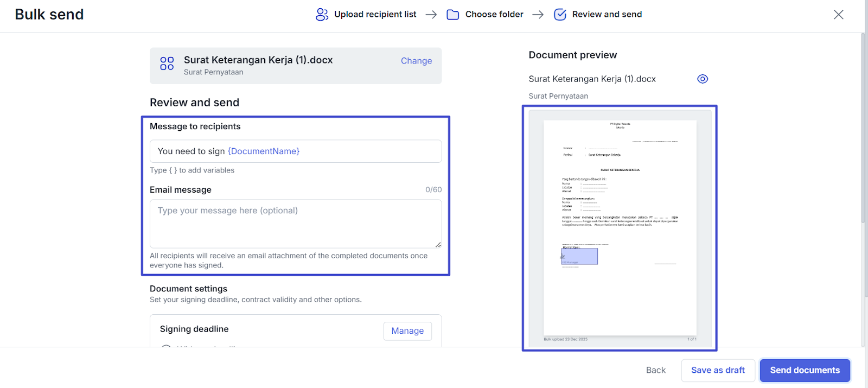Go Back to the previous step

pos(655,370)
